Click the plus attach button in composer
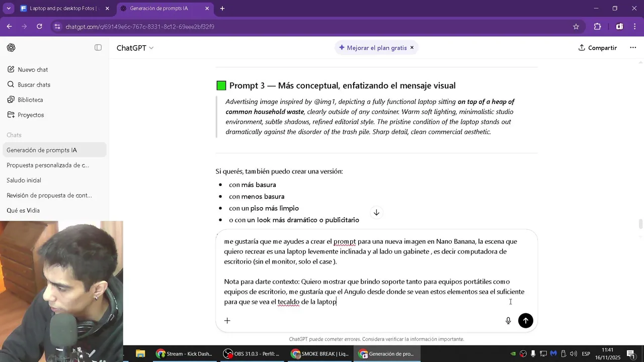This screenshot has width=644, height=362. (x=227, y=321)
